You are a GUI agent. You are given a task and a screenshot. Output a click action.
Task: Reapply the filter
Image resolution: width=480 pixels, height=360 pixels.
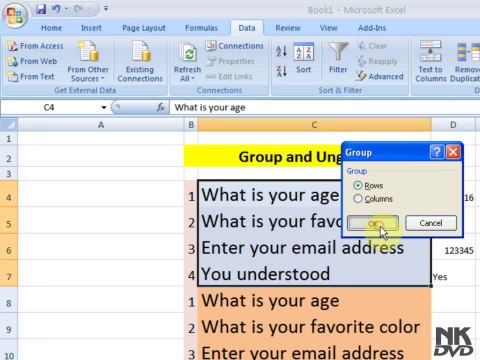click(x=377, y=61)
